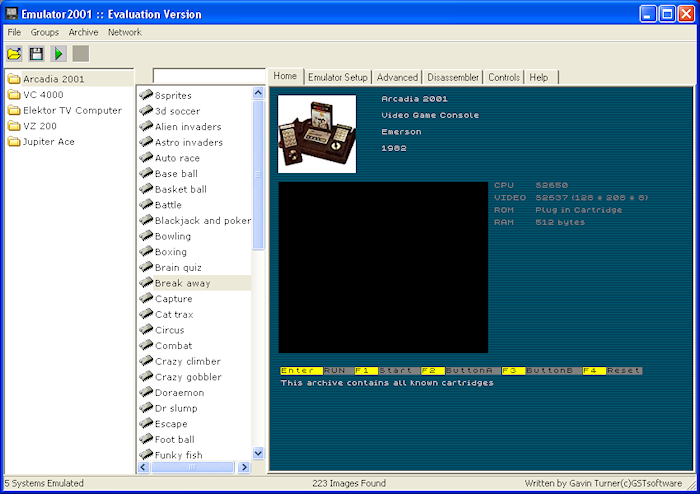The width and height of the screenshot is (700, 494).
Task: Click the cartridge icon beside Brain quiz
Action: [146, 266]
